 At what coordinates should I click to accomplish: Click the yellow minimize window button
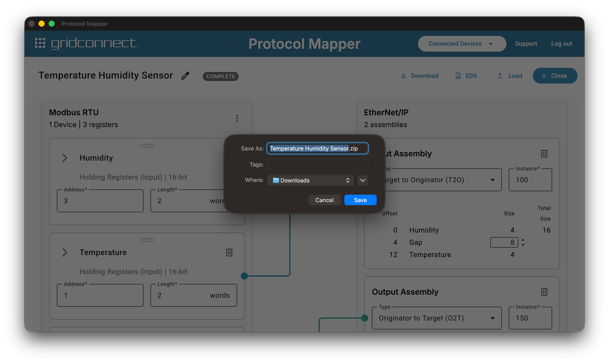coord(41,24)
